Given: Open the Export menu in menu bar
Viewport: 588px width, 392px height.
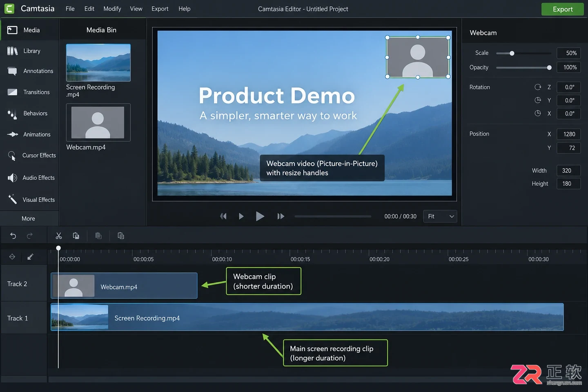Looking at the screenshot, I should tap(160, 9).
